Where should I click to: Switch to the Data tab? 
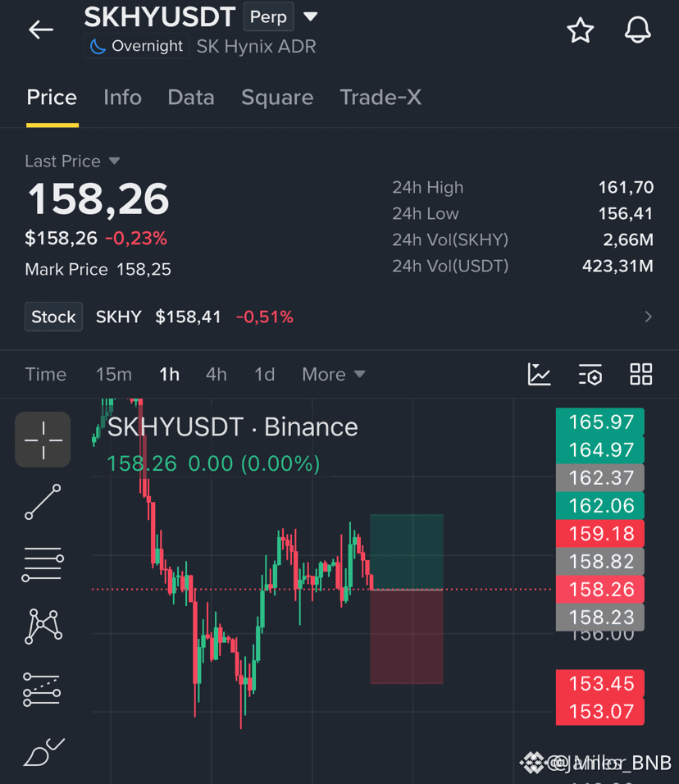191,98
